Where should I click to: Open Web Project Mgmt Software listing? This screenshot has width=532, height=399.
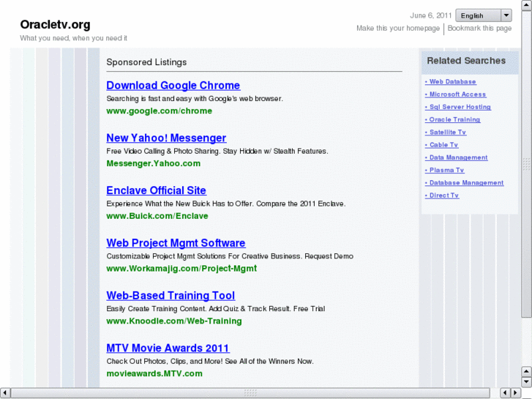(x=176, y=243)
